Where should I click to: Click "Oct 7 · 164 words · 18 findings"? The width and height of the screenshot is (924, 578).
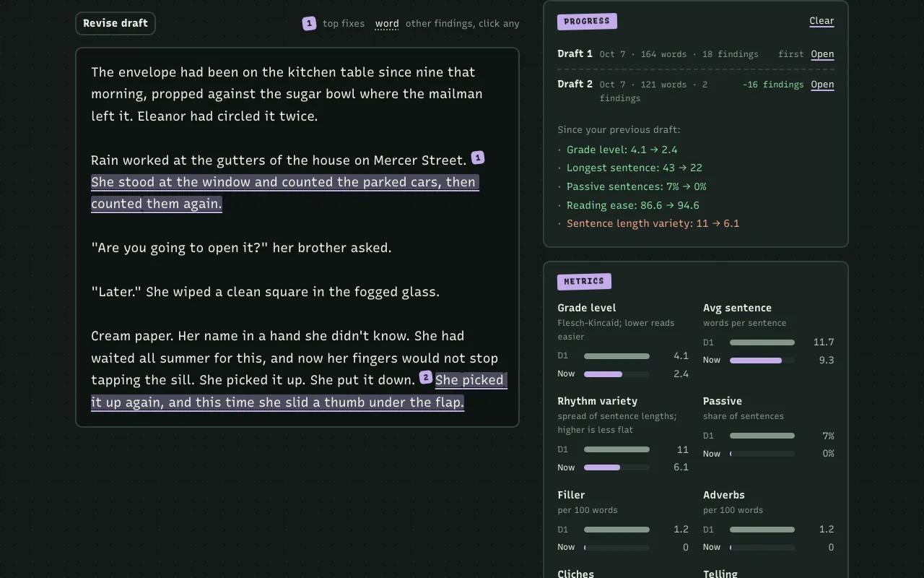pyautogui.click(x=679, y=54)
